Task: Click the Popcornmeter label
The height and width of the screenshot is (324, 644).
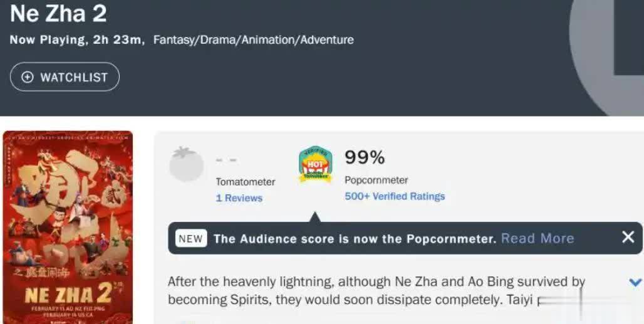Action: (377, 180)
